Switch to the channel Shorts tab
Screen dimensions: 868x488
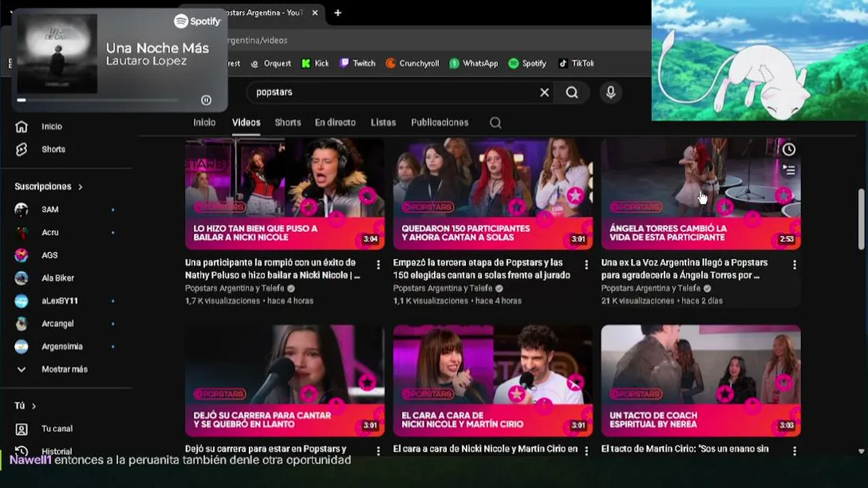(288, 123)
